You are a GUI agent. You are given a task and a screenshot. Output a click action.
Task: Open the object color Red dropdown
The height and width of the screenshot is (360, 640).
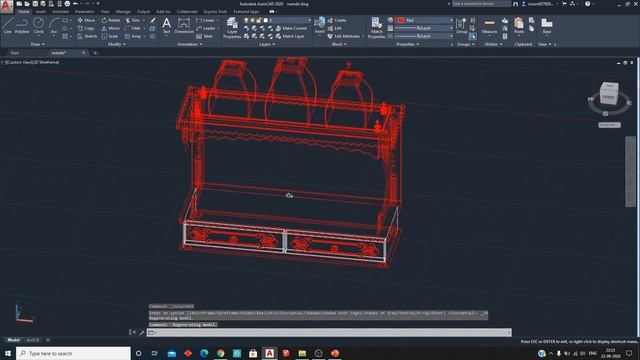pyautogui.click(x=425, y=20)
